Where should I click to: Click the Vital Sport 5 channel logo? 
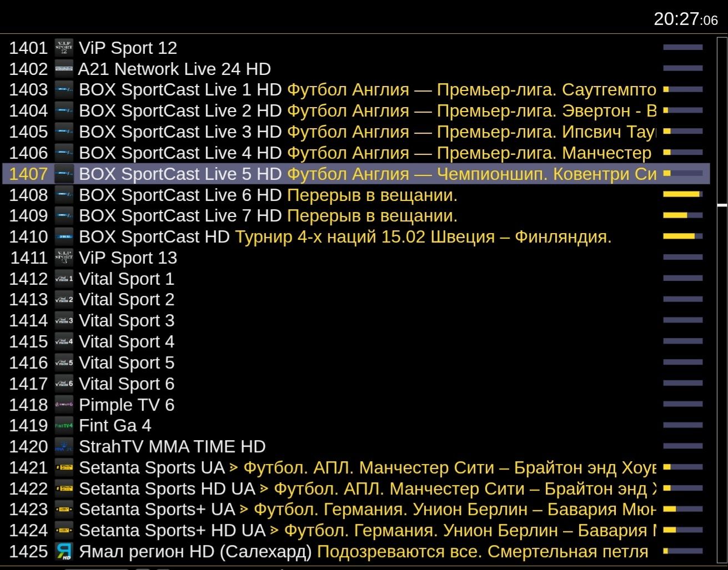point(64,362)
